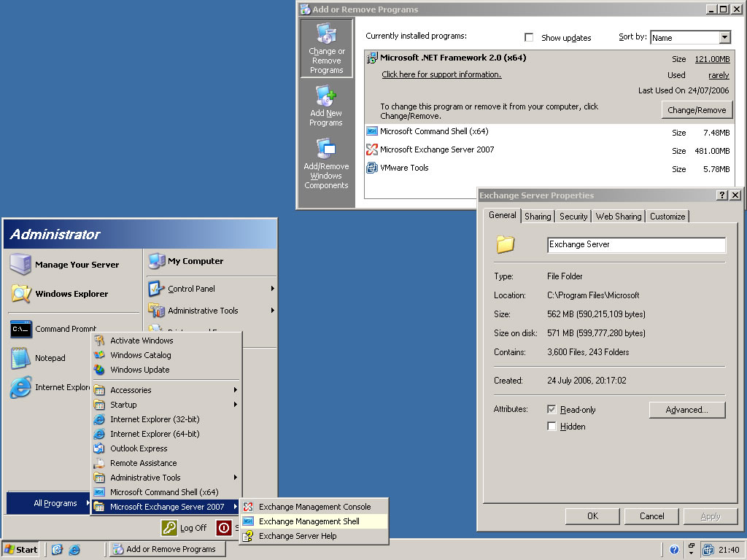This screenshot has width=747, height=560.
Task: Open the My Computer icon in Start menu
Action: click(157, 261)
